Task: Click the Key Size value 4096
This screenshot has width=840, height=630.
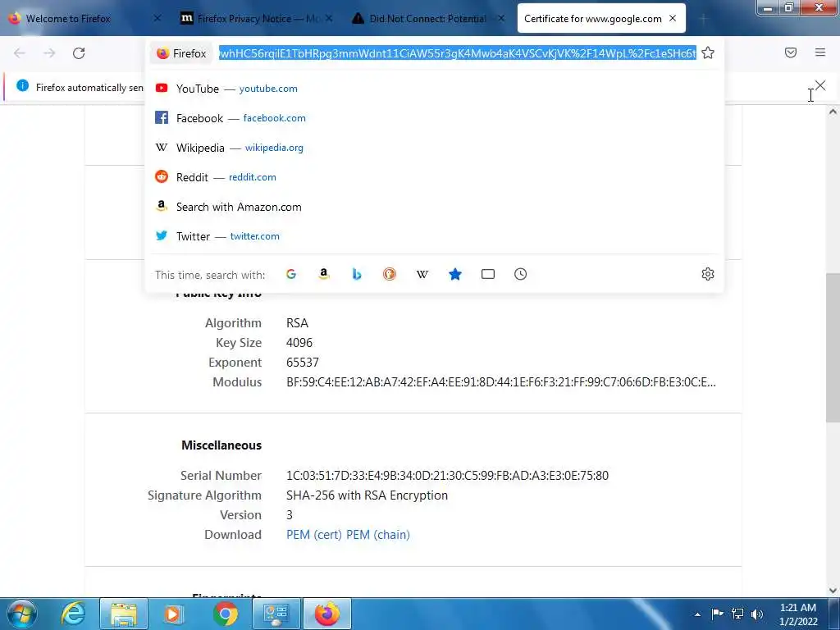Action: pyautogui.click(x=299, y=343)
